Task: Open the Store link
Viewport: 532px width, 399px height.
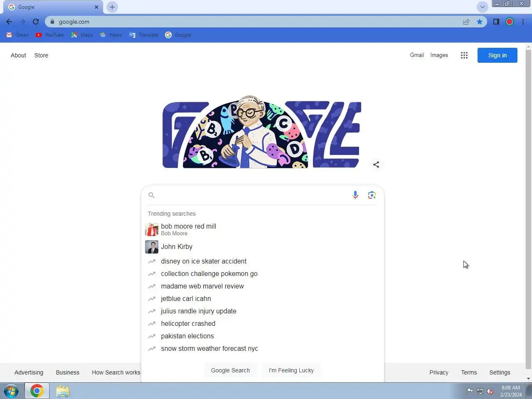Action: [41, 55]
